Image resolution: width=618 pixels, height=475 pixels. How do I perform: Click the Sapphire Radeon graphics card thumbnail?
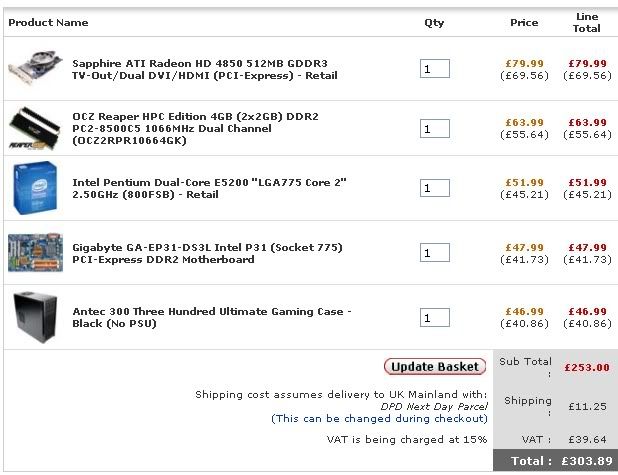pos(34,70)
